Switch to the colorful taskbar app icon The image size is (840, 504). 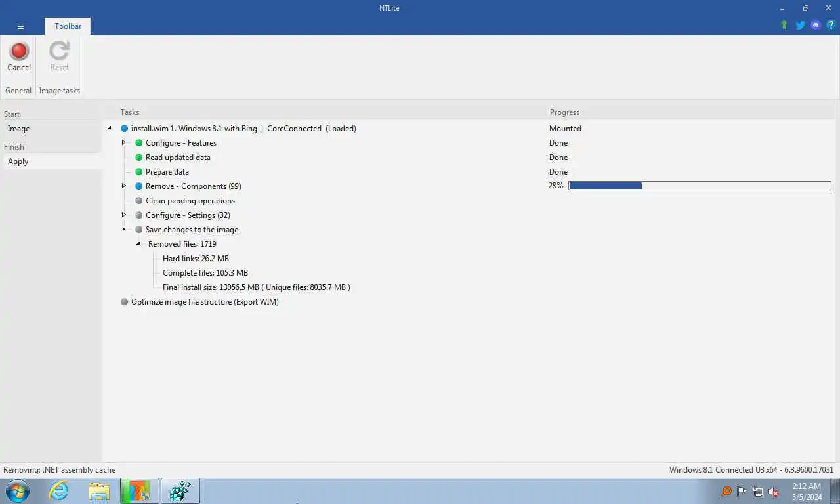(140, 491)
